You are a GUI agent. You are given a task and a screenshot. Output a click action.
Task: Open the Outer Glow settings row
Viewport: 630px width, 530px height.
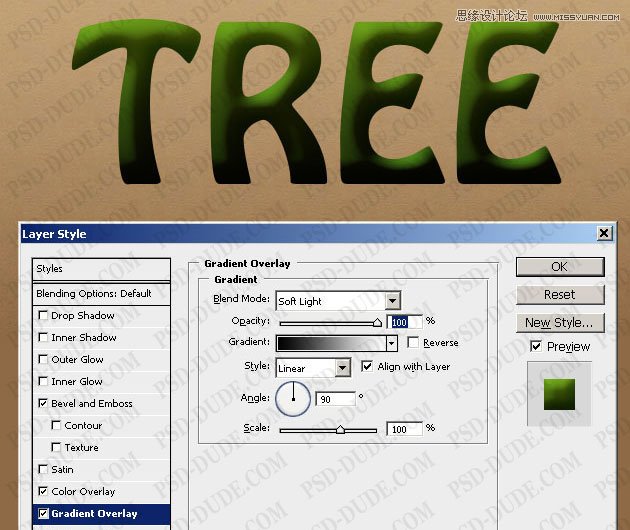tap(101, 359)
